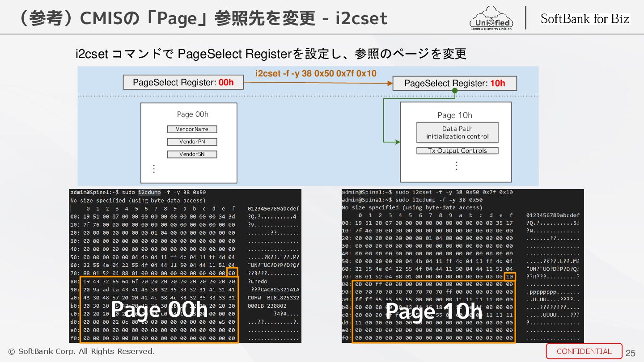This screenshot has width=644, height=362.
Task: Select the orange 'i2cset -f -y 38 0x50 0x7f 0x10' label
Action: (316, 73)
